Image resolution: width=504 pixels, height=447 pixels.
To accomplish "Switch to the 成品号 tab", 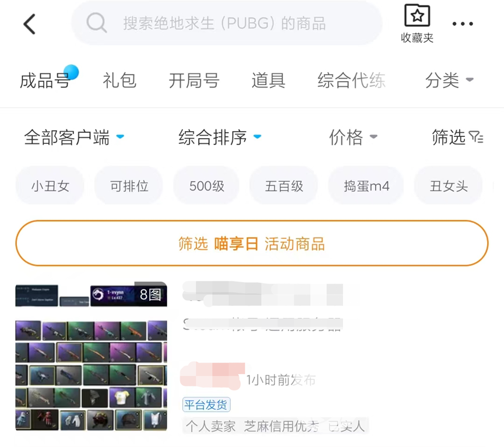I will (45, 80).
